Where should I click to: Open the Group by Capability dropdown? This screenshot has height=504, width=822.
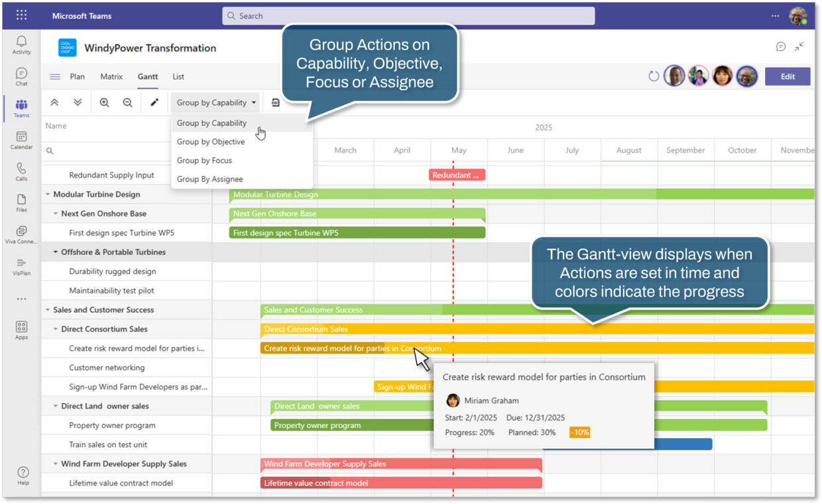click(215, 102)
